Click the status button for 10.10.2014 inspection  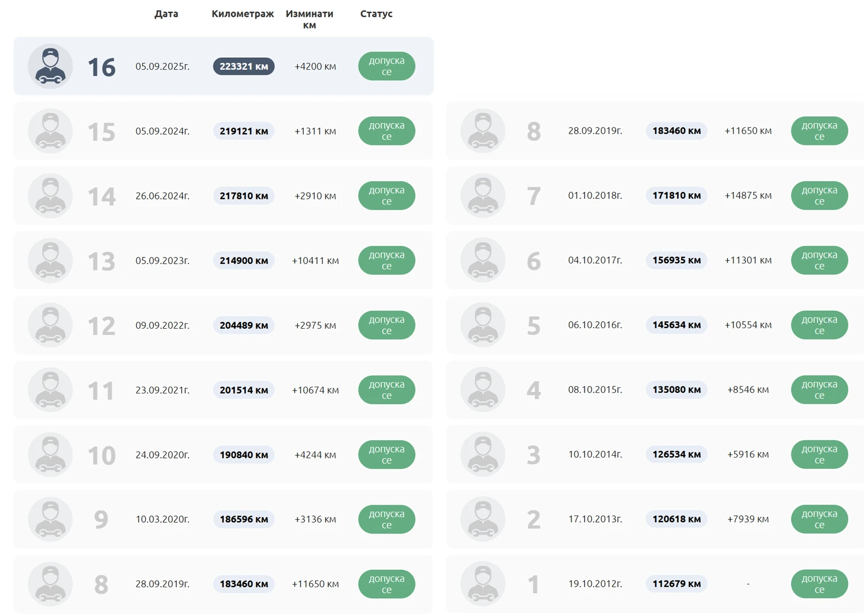point(819,454)
